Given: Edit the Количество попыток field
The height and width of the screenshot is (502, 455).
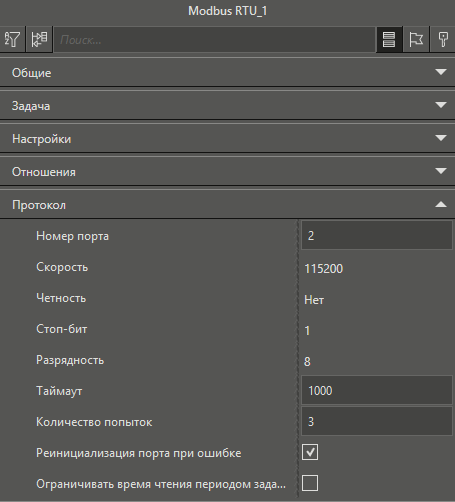Looking at the screenshot, I should 377,421.
